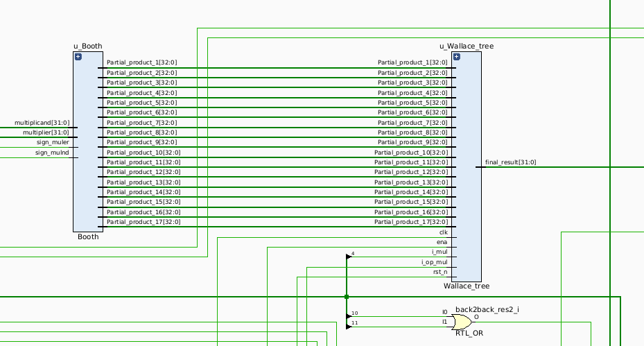Select the Booth Partial_product_1[32:0] output pin
Image resolution: width=644 pixels, height=346 pixels.
[x=141, y=62]
